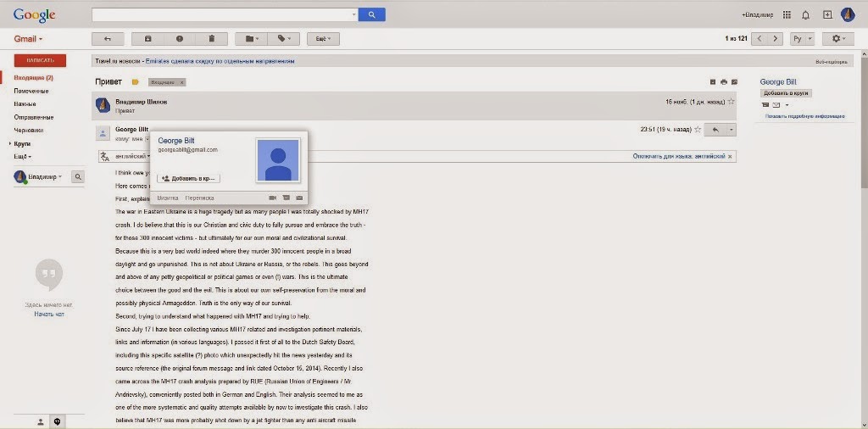Screen dimensions: 868x429
Task: Change source language английский dropdown
Action: point(133,157)
